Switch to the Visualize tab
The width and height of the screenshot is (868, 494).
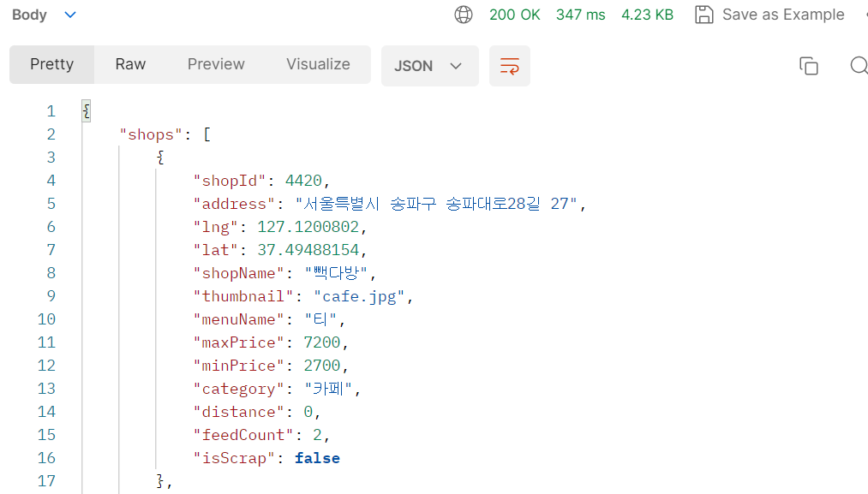[318, 65]
